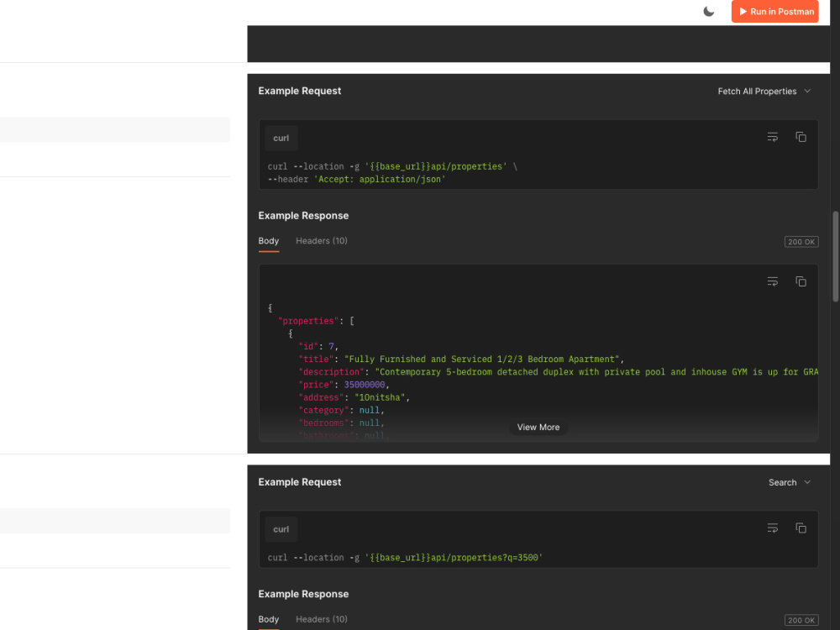Select the curl language chip in Search request

point(281,529)
